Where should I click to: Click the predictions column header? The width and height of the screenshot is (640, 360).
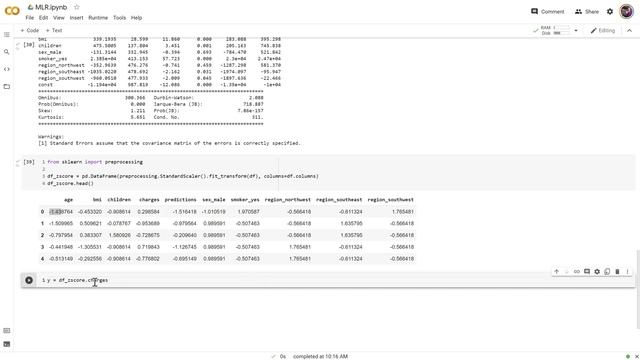pyautogui.click(x=180, y=200)
